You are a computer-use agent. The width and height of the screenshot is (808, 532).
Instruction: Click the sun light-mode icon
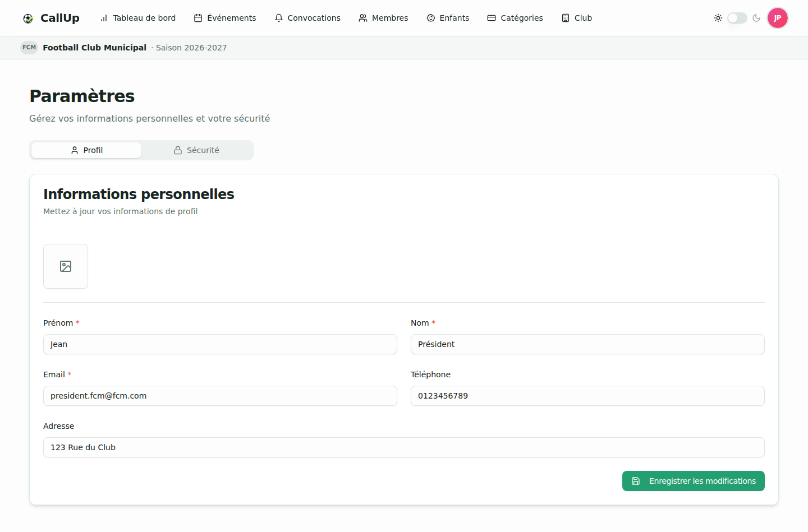pos(718,18)
